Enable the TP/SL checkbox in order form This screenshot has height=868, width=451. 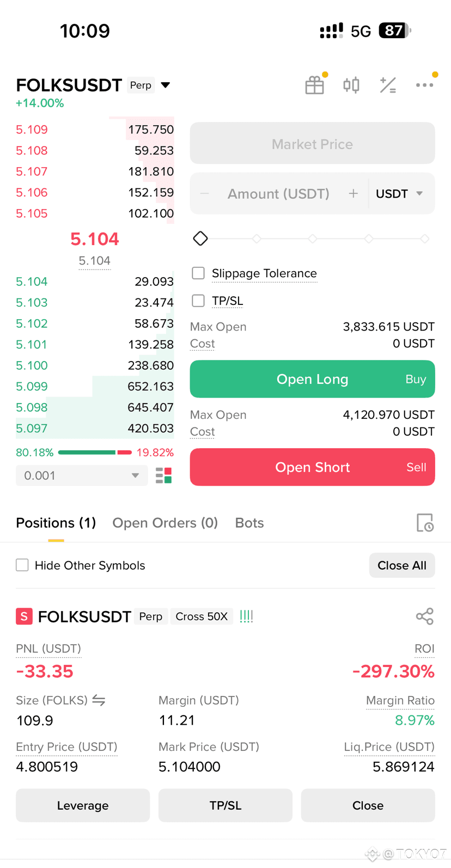[x=198, y=301]
